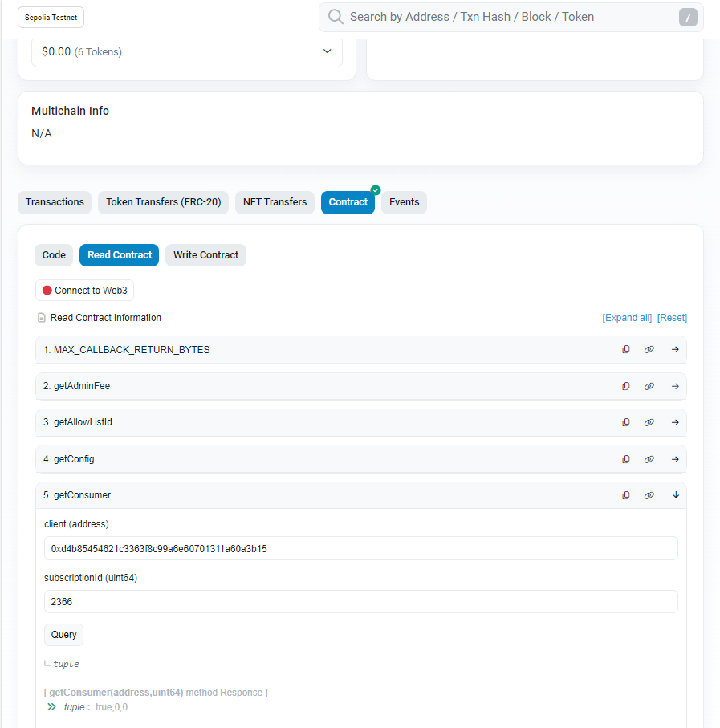Focus the client (address) input field
Image resolution: width=720 pixels, height=728 pixels.
(x=360, y=548)
